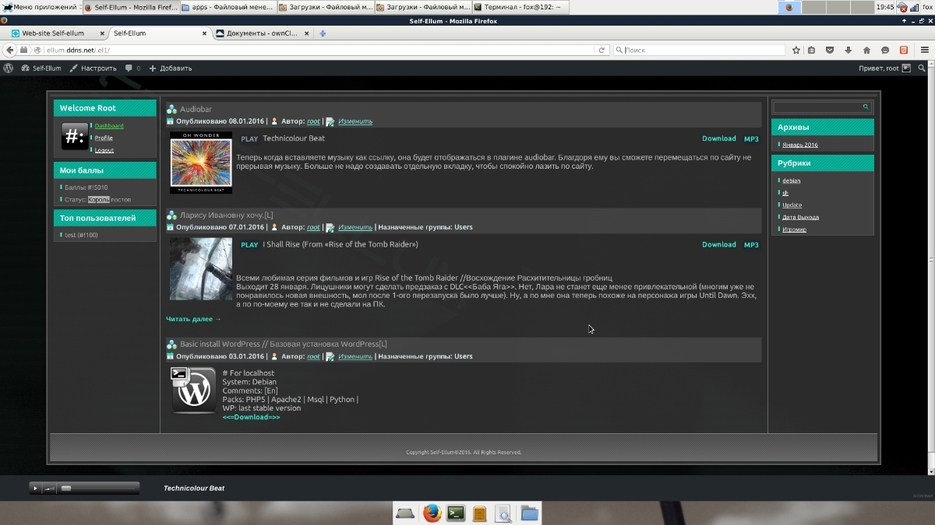Screen dimensions: 935x525
Task: Close the Web-site Self-ellum tab
Action: pos(102,33)
